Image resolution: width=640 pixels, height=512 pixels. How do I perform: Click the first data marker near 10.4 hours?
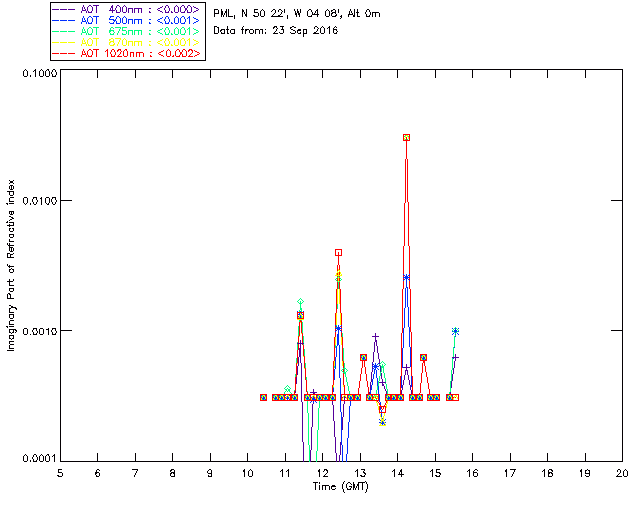coord(264,397)
